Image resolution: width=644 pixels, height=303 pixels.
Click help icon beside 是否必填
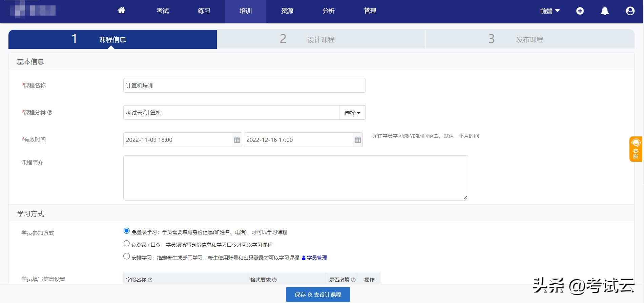(x=353, y=280)
